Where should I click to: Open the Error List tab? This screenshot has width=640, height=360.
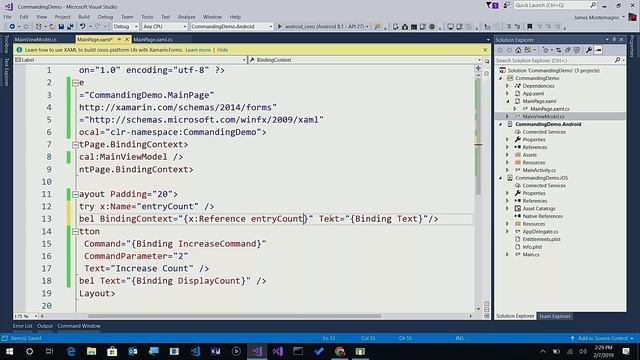tap(22, 326)
